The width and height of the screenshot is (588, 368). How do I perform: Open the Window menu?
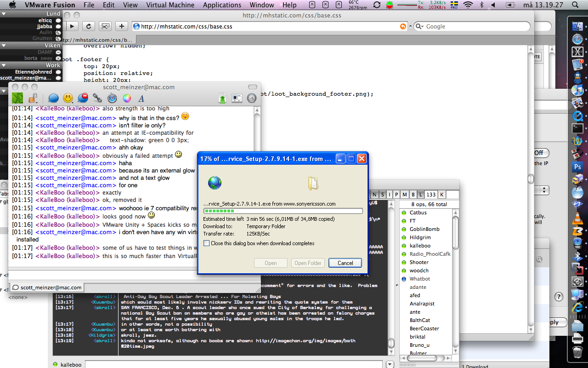click(x=262, y=5)
